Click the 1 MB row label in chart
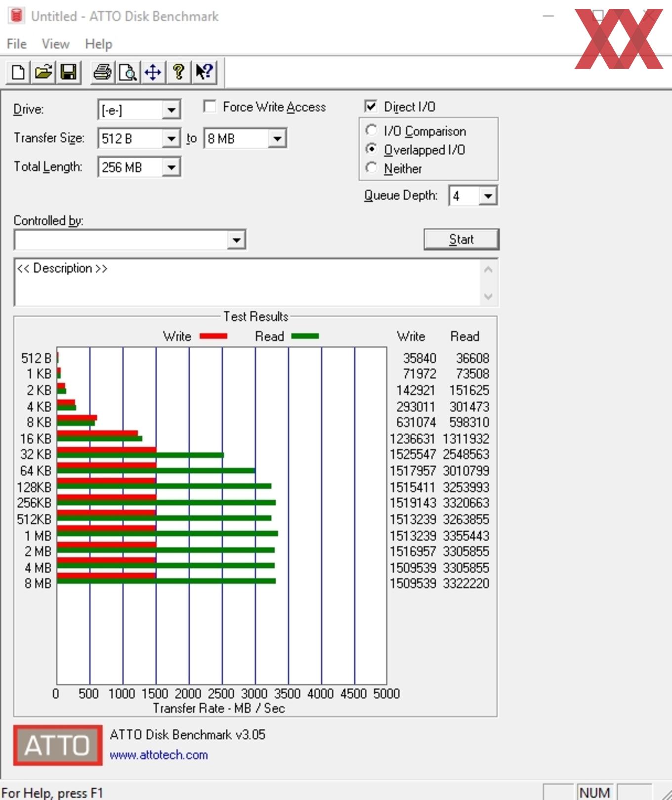This screenshot has height=800, width=672. 38,536
